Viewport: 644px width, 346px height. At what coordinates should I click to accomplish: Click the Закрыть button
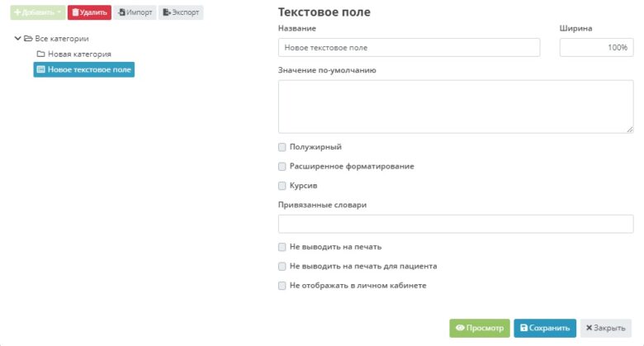(606, 329)
